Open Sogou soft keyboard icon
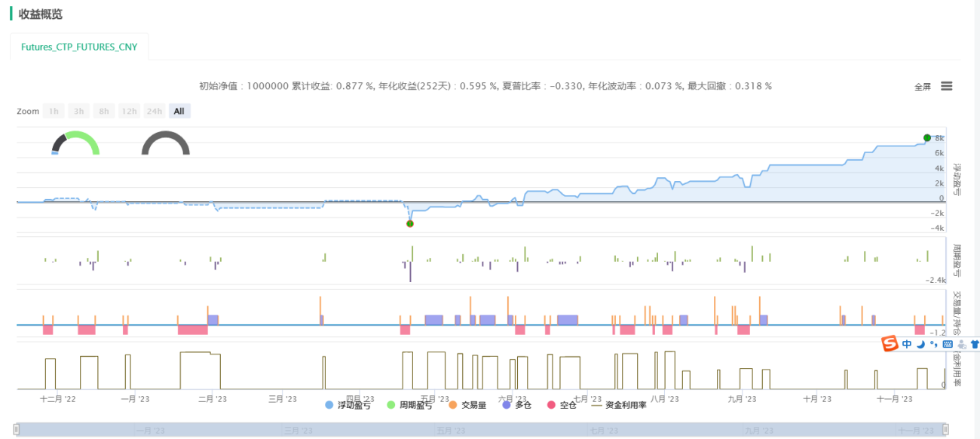 pos(948,344)
